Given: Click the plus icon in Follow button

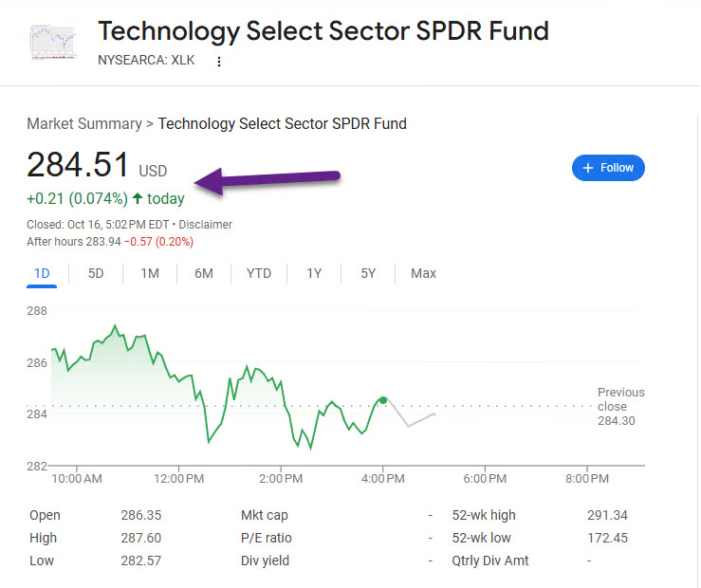Looking at the screenshot, I should (x=588, y=168).
